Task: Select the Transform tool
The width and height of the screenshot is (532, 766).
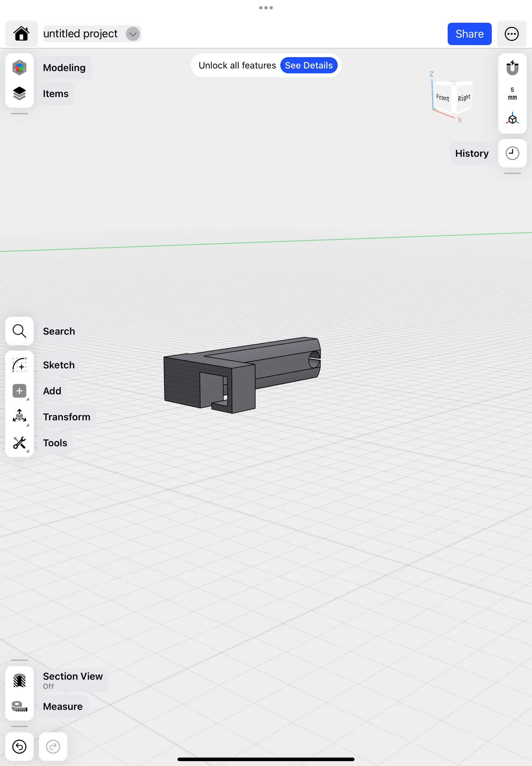Action: [x=19, y=416]
